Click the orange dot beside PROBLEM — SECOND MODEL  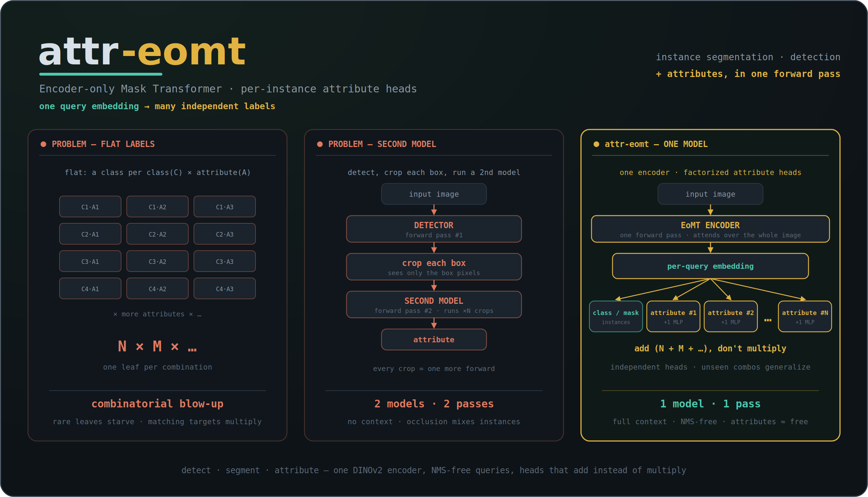click(320, 144)
